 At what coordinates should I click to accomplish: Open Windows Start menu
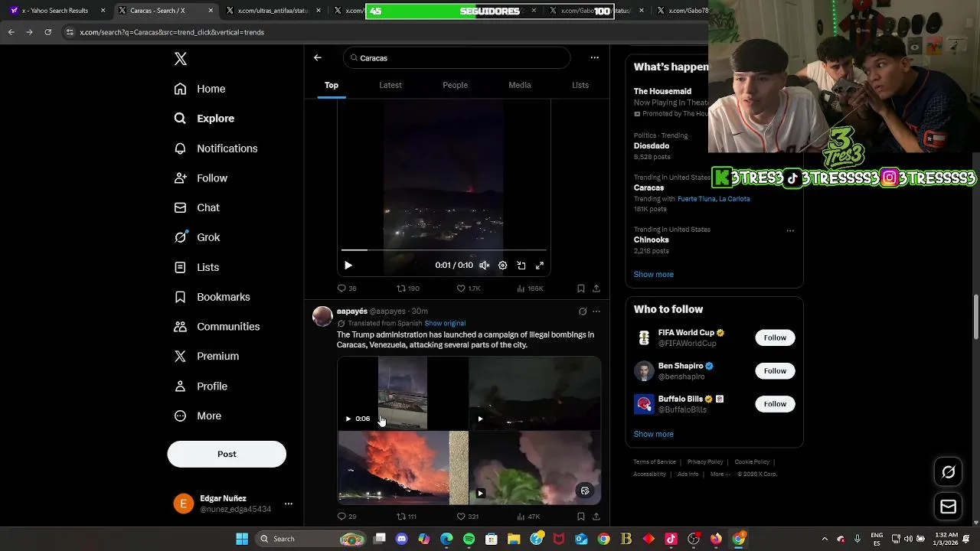tap(242, 539)
